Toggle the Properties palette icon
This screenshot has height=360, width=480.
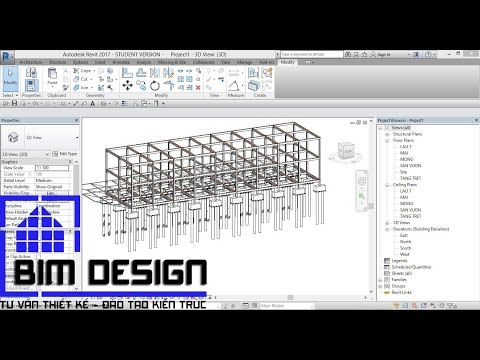click(x=31, y=86)
